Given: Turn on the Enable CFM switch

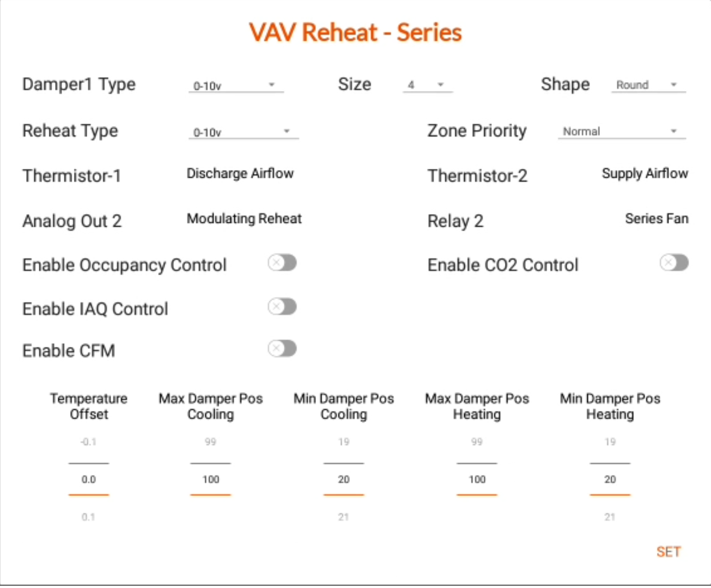Looking at the screenshot, I should coord(282,349).
